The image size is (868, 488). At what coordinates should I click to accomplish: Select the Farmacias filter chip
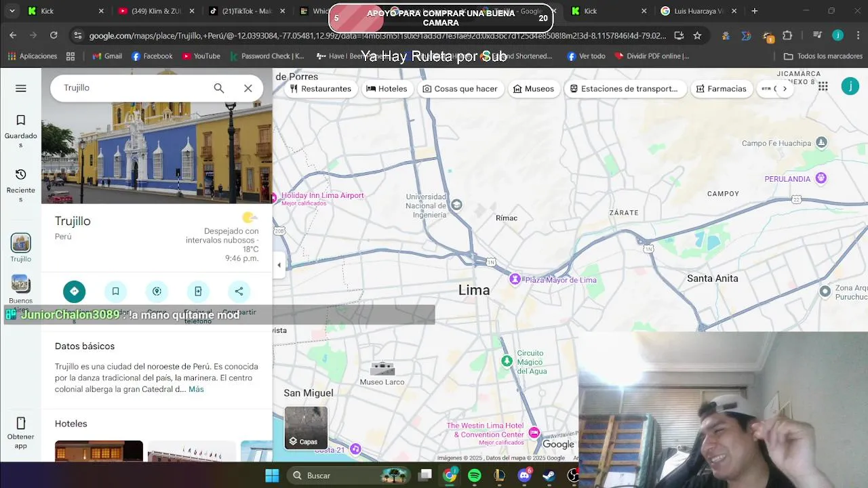721,89
